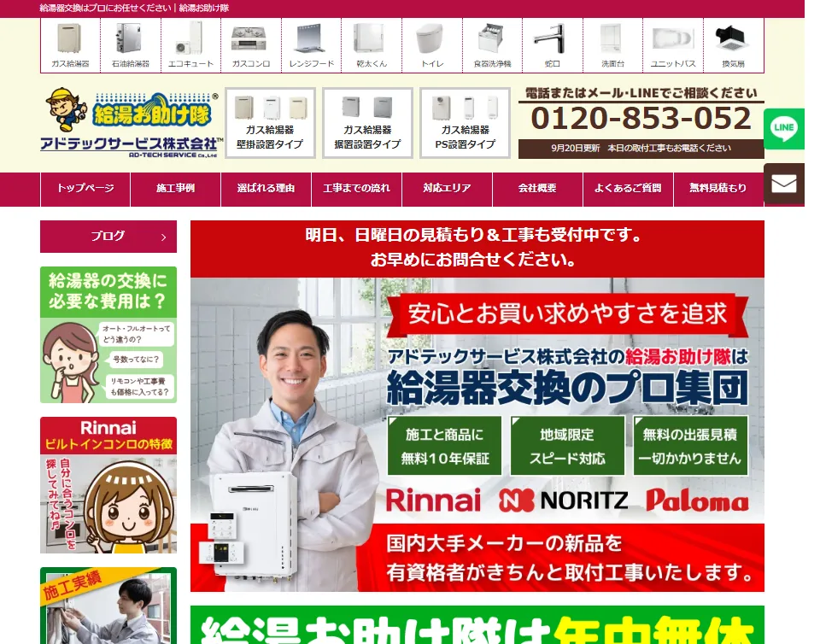The image size is (820, 644).
Task: Choose the ガス給湯器 PS設置タイプ button
Action: [466, 123]
